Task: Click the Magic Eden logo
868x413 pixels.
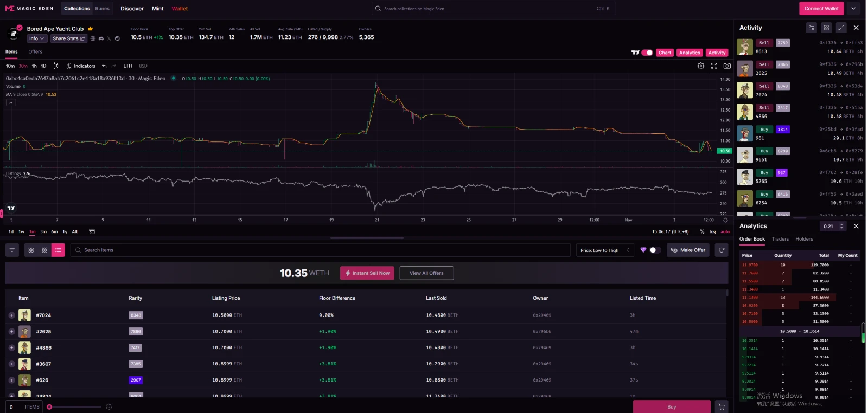Action: (x=29, y=9)
